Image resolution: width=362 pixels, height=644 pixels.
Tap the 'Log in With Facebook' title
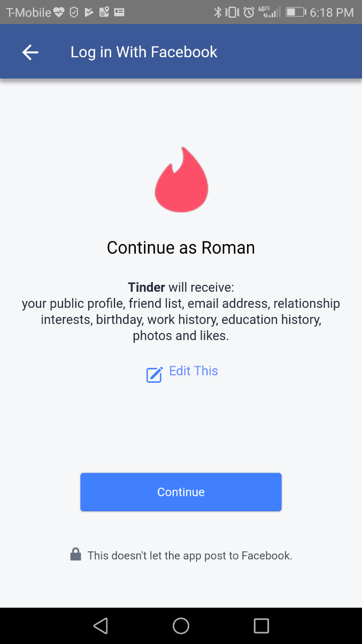point(144,52)
